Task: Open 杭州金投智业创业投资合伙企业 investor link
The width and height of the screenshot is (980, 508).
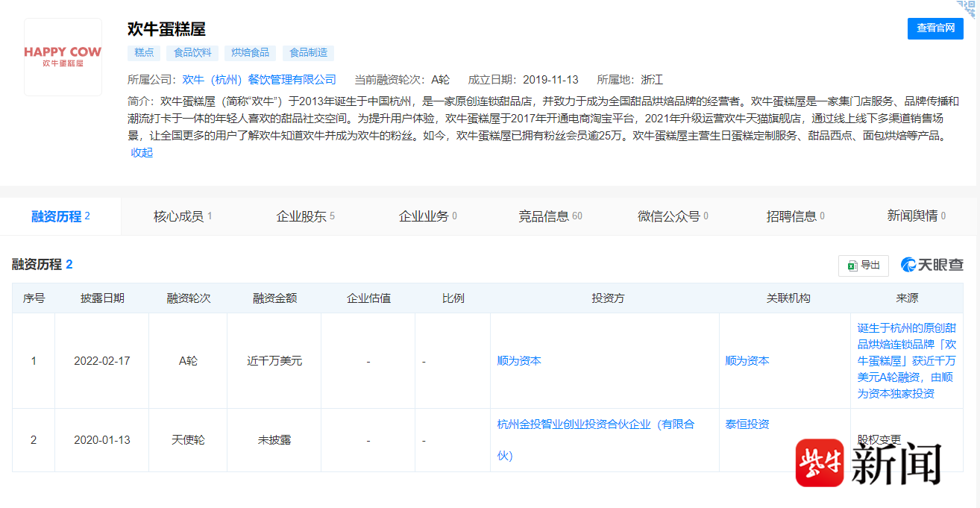Action: click(596, 439)
